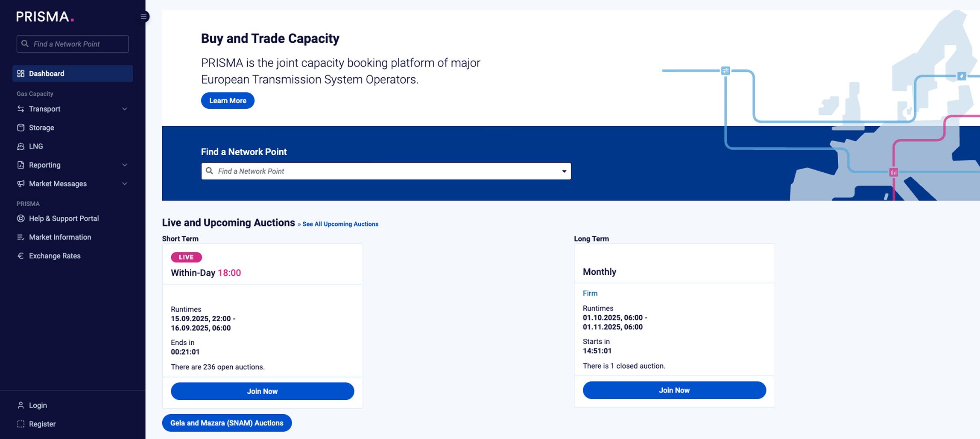Expand the Transport submenu chevron
The height and width of the screenshot is (439, 980).
click(x=125, y=109)
